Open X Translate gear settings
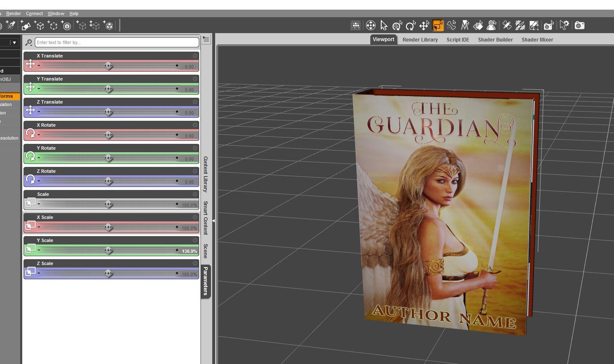This screenshot has width=614, height=364. point(195,56)
